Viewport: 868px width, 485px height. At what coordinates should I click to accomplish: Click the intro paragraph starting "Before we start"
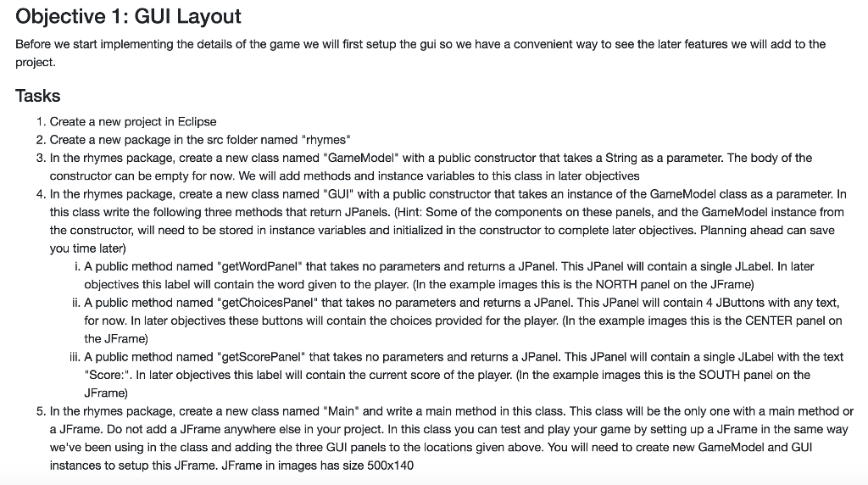pyautogui.click(x=420, y=53)
